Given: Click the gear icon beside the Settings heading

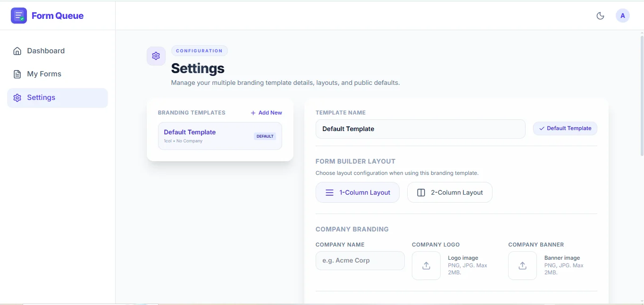Looking at the screenshot, I should click(156, 56).
